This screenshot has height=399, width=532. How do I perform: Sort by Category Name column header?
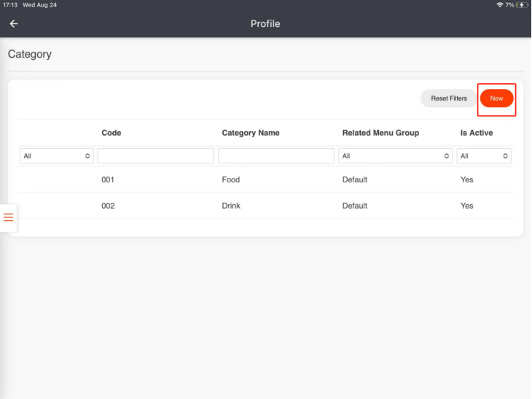tap(251, 133)
